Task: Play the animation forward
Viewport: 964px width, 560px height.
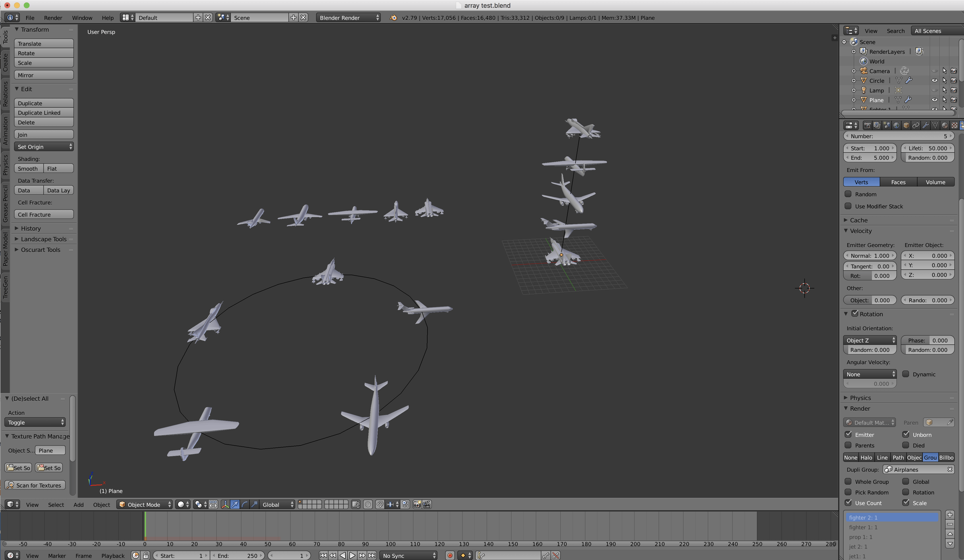Action: tap(352, 555)
